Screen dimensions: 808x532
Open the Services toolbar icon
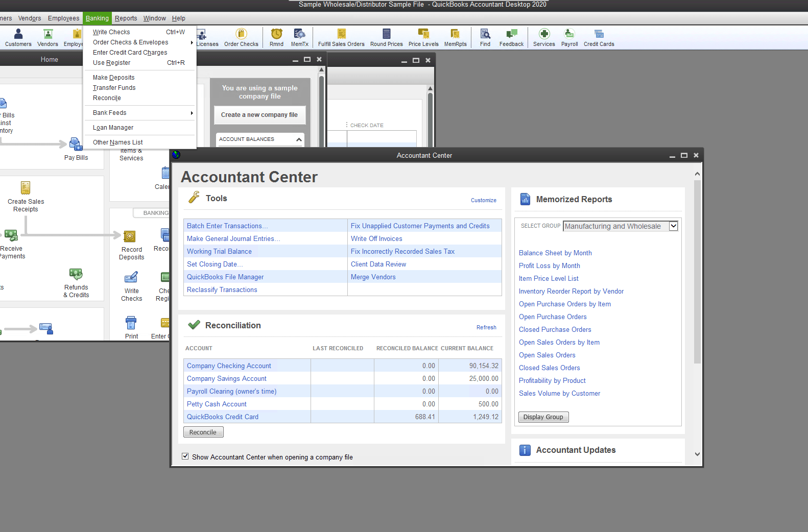tap(544, 38)
